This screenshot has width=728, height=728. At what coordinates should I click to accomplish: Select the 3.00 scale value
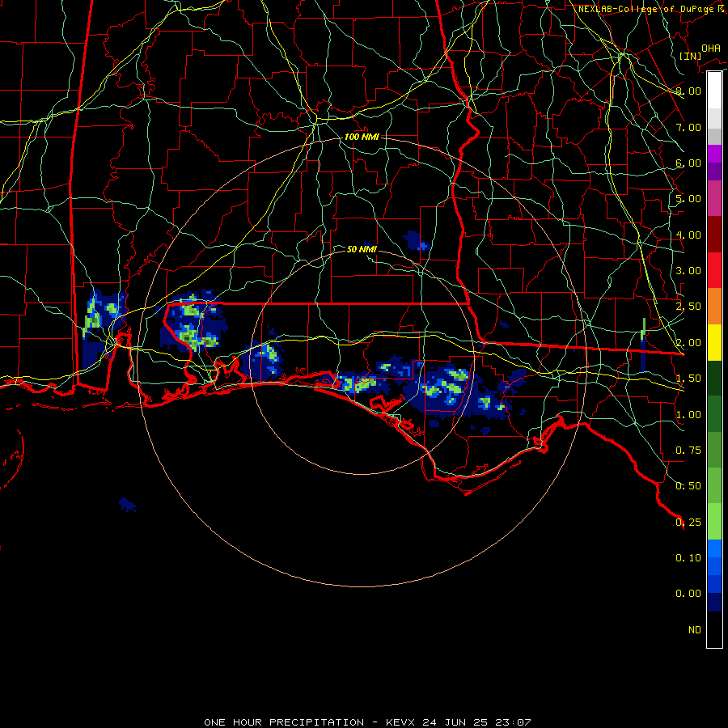[688, 271]
